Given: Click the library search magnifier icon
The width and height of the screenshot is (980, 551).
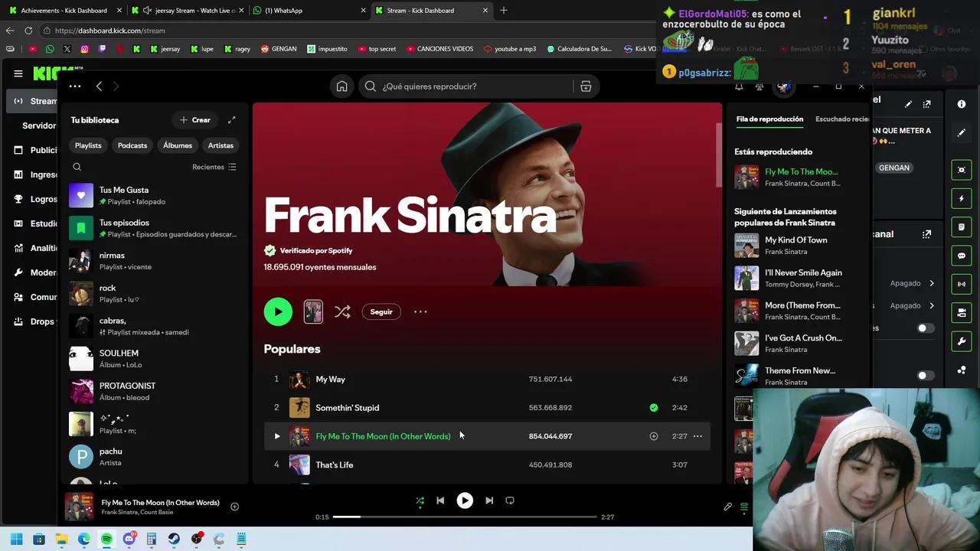Looking at the screenshot, I should point(77,167).
